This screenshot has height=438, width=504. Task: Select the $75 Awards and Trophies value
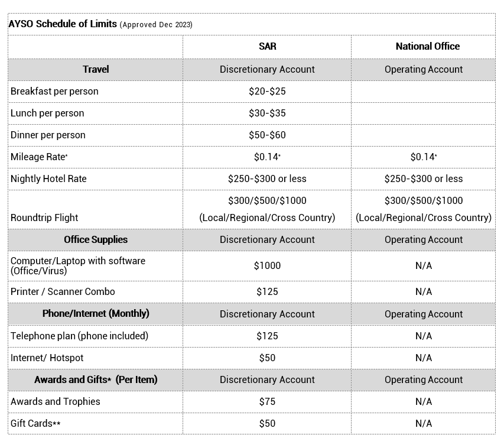coord(267,401)
